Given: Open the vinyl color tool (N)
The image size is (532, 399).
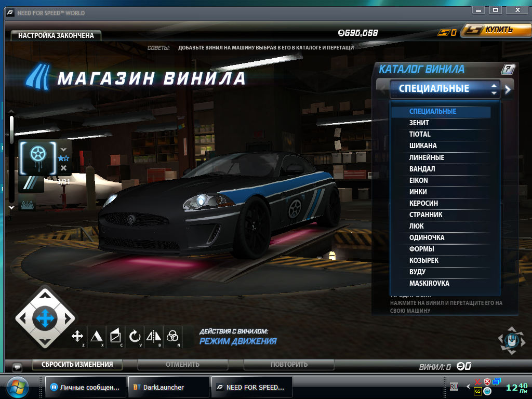Looking at the screenshot, I should (172, 336).
